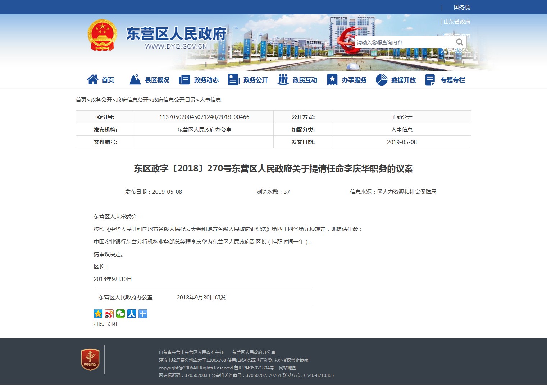The height and width of the screenshot is (392, 547).
Task: Share to Sina Weibo icon
Action: point(109,314)
